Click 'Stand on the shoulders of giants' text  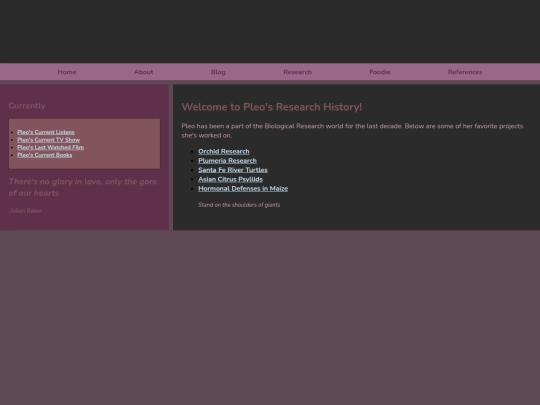pyautogui.click(x=239, y=205)
